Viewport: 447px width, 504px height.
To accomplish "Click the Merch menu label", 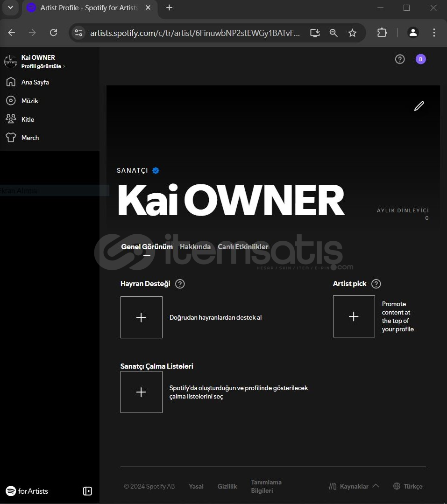I will click(x=30, y=138).
